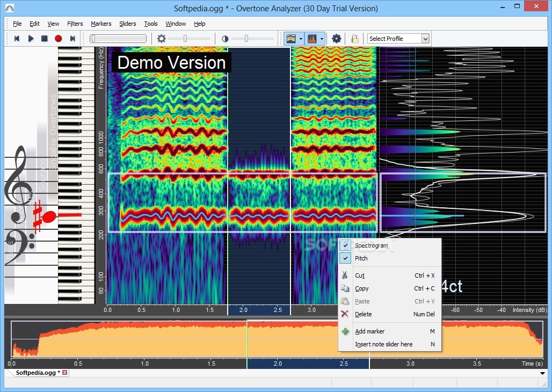Click the Demo Version label
The image size is (552, 392).
[171, 63]
